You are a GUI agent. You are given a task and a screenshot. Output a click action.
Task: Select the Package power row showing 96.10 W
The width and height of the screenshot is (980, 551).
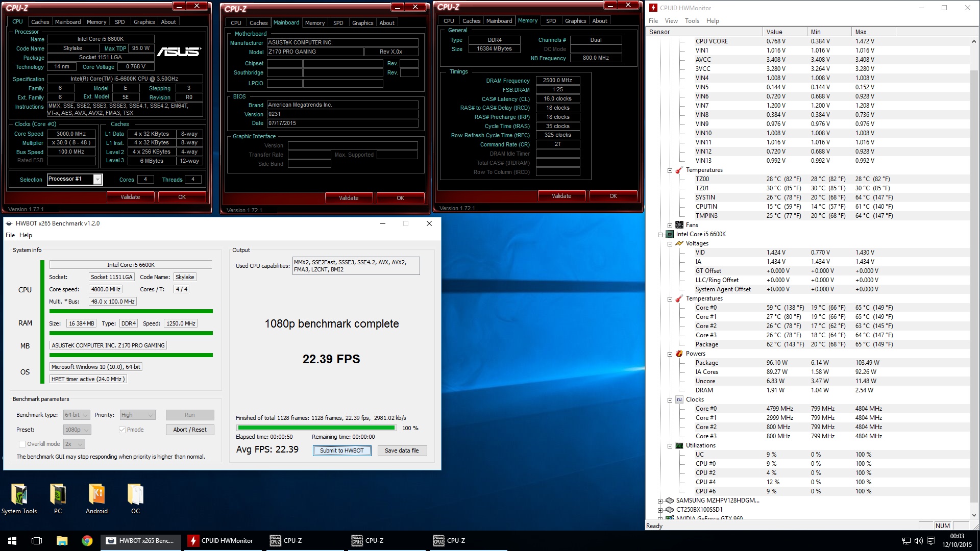pos(808,363)
